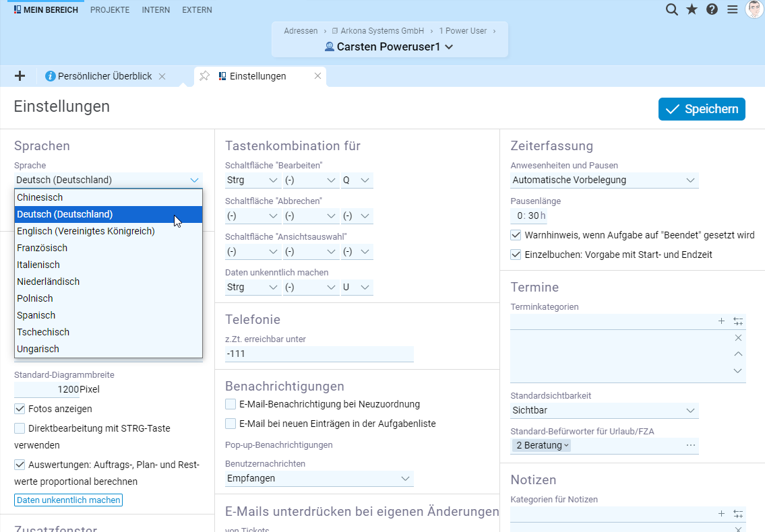The width and height of the screenshot is (765, 532).
Task: Pick Niederländisch language option
Action: pyautogui.click(x=109, y=281)
